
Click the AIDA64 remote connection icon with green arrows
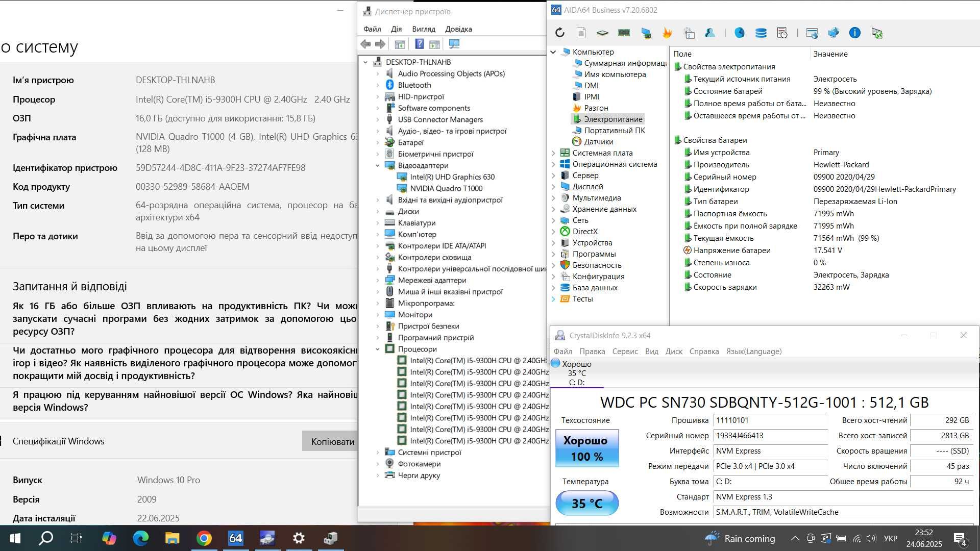coord(877,33)
